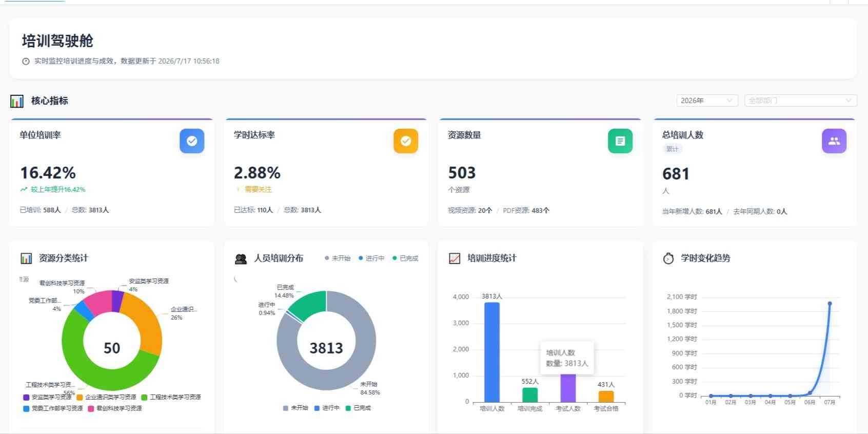This screenshot has height=434, width=868.
Task: Click the line chart icon beside 培训进度统计
Action: pyautogui.click(x=455, y=259)
